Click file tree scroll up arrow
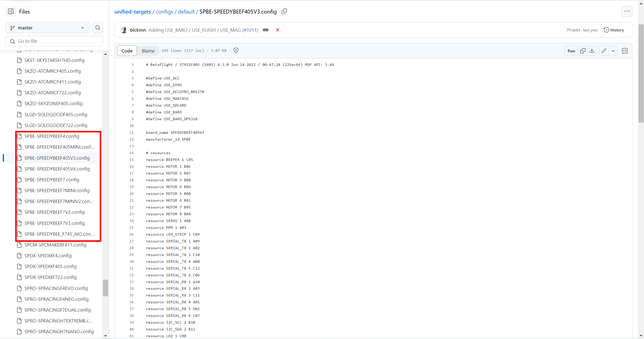This screenshot has height=339, width=644. pyautogui.click(x=105, y=54)
